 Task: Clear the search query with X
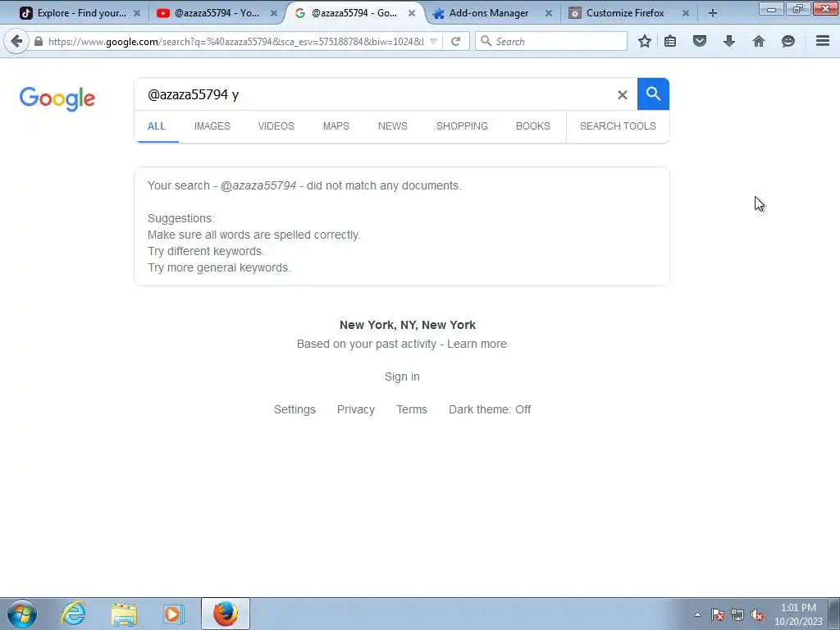coord(622,95)
